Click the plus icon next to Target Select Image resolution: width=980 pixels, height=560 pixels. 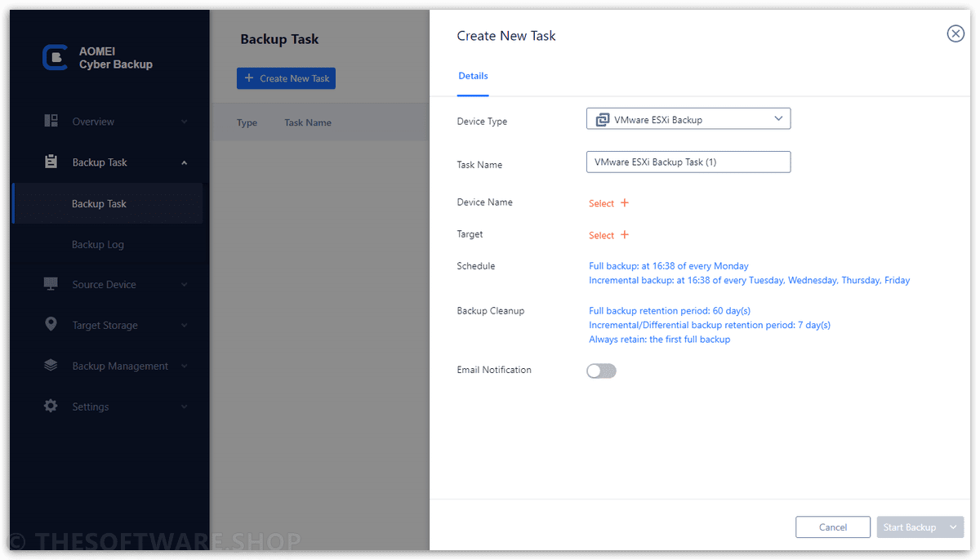625,234
